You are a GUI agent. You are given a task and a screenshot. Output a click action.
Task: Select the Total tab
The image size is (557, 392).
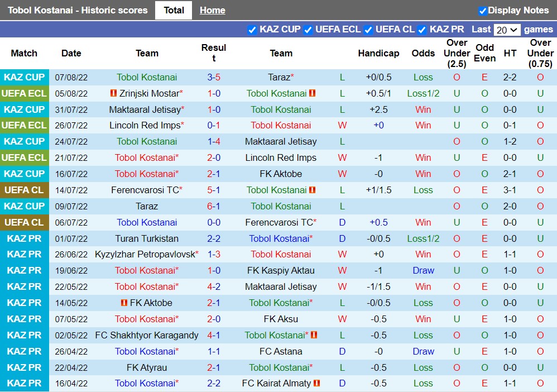(174, 10)
